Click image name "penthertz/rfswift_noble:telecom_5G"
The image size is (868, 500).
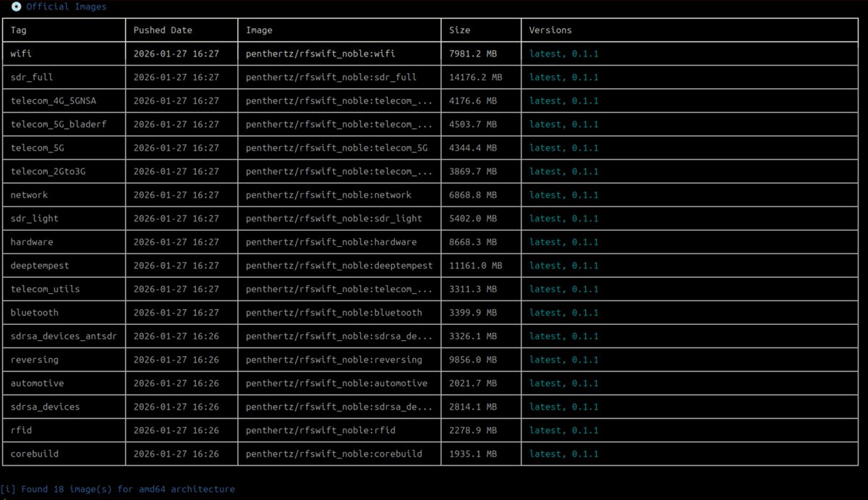tap(336, 148)
